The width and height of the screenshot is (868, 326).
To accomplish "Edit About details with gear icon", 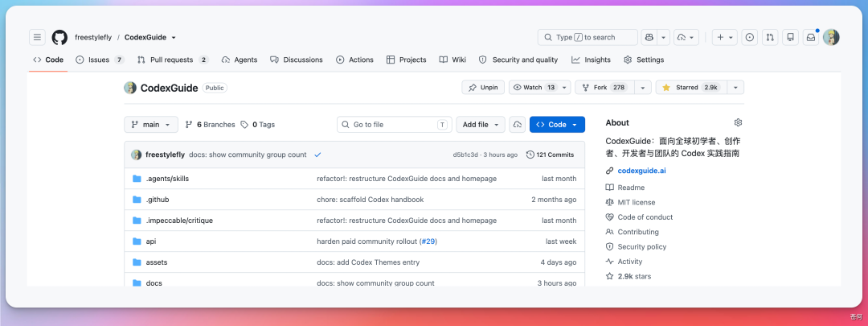I will [738, 122].
